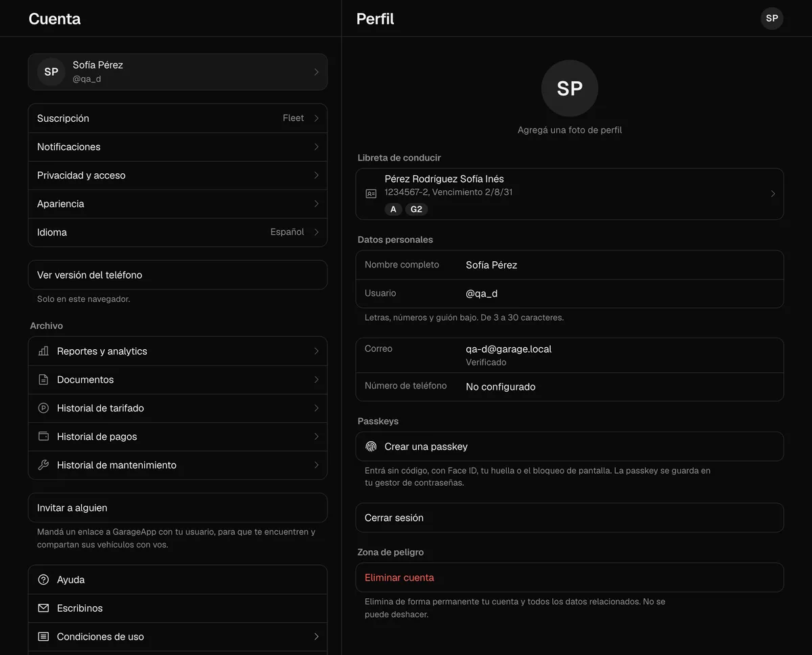Click the Historial de mantenimiento wrench icon
Image resolution: width=812 pixels, height=655 pixels.
[x=43, y=465]
